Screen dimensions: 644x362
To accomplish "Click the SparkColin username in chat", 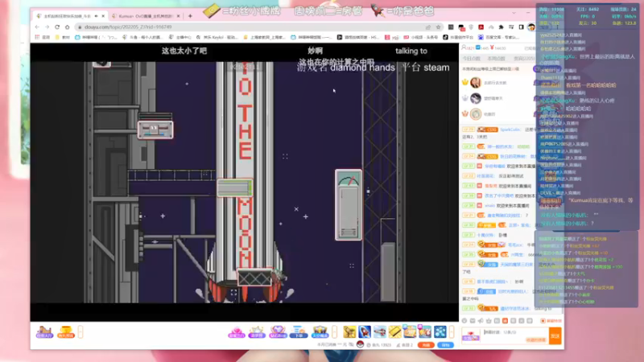I will point(510,130).
